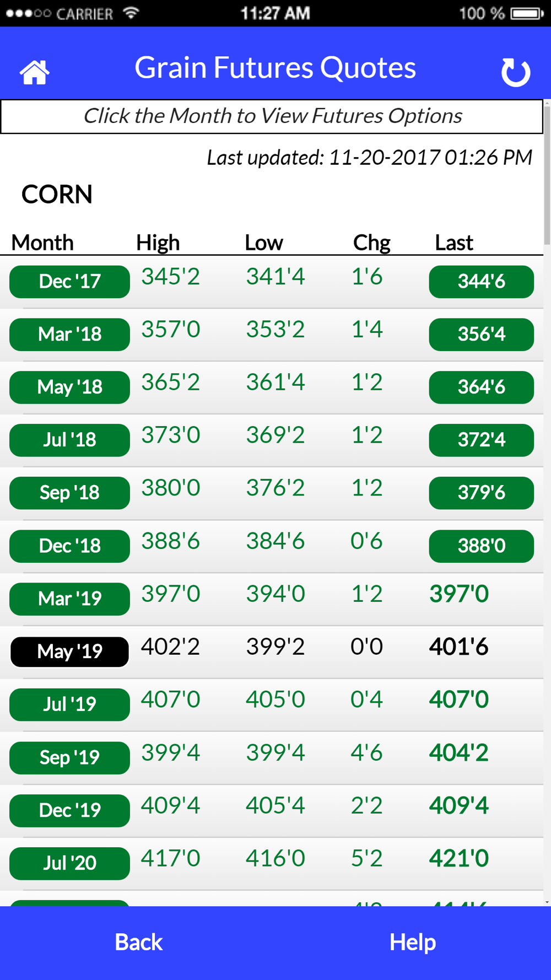
Task: Click the 397'0 last price for Mar '19
Action: point(459,594)
